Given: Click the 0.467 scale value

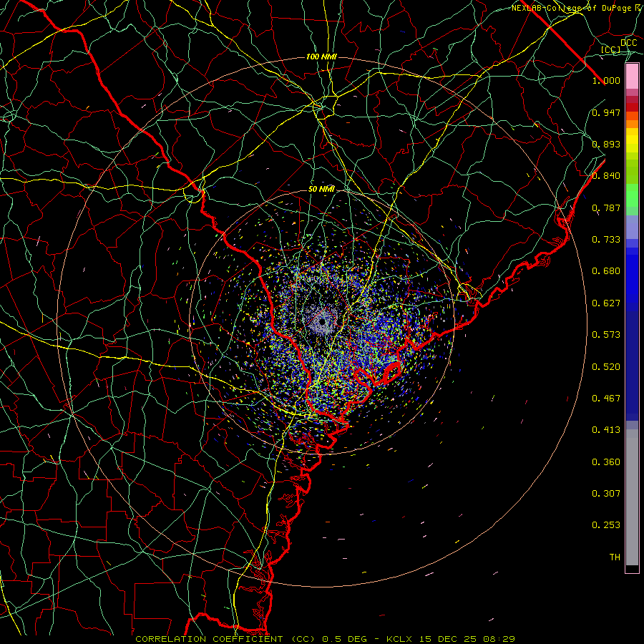Looking at the screenshot, I should pyautogui.click(x=606, y=399).
